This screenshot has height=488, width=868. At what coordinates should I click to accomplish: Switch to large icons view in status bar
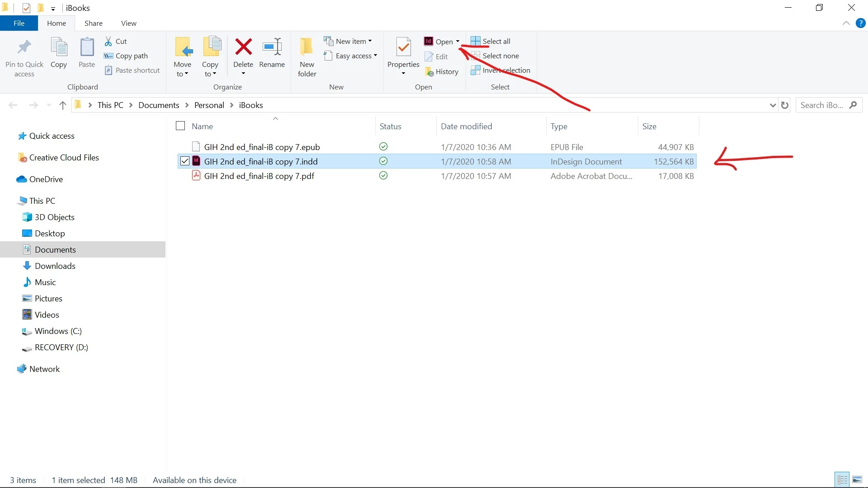tap(857, 479)
